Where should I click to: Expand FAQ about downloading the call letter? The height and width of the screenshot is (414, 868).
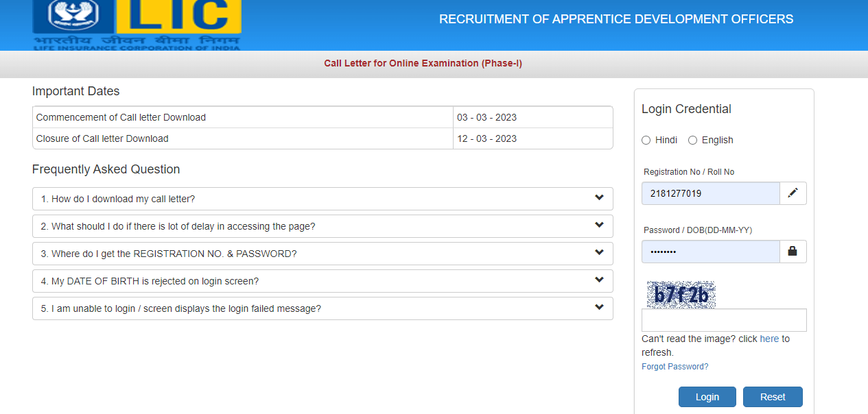point(322,199)
